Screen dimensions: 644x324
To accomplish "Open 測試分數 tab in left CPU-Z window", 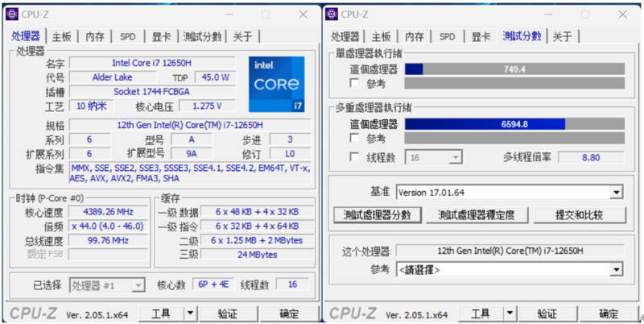I will (x=203, y=36).
